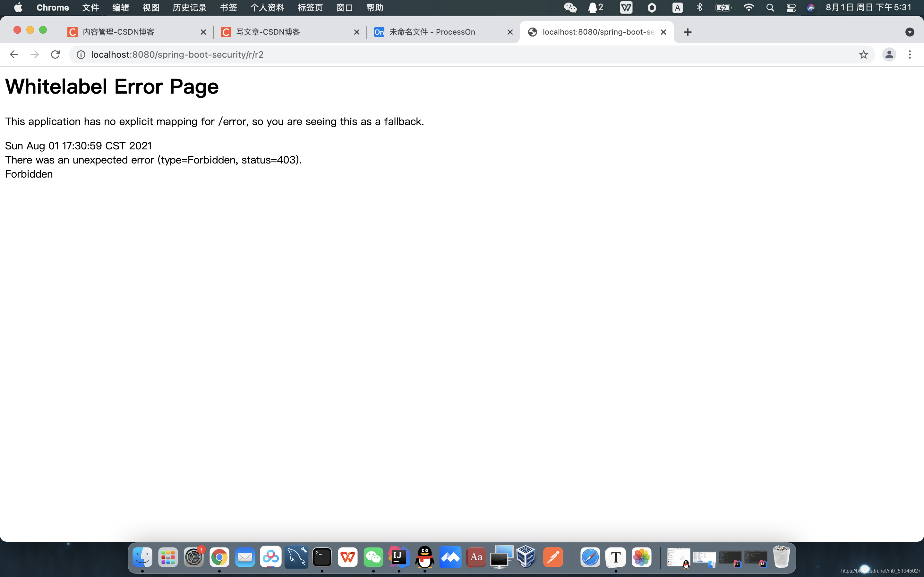Image resolution: width=924 pixels, height=577 pixels.
Task: Open the Chrome three-dot menu
Action: click(x=910, y=54)
